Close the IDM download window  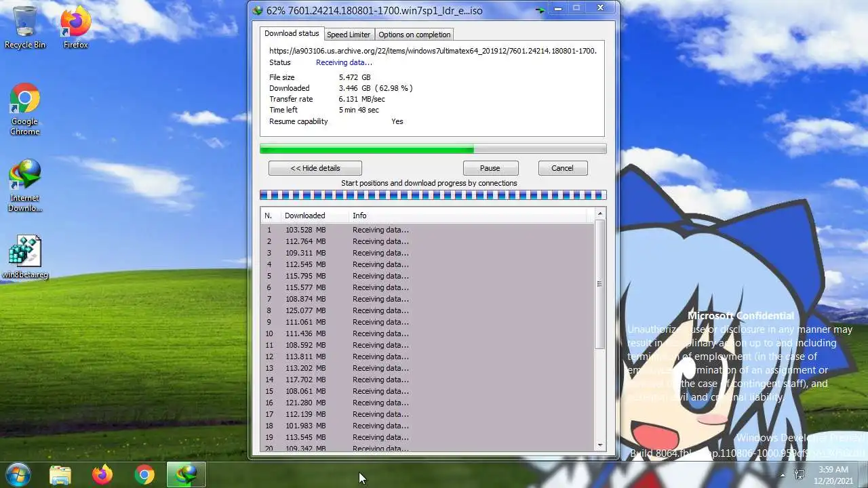tap(600, 9)
